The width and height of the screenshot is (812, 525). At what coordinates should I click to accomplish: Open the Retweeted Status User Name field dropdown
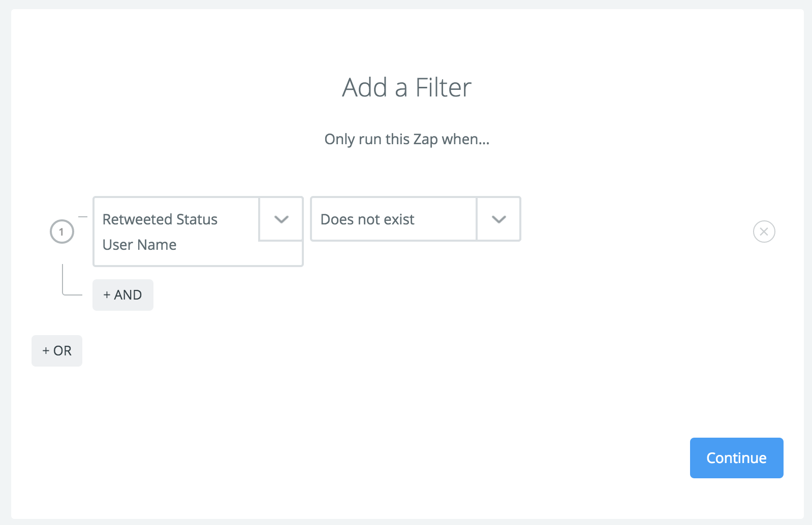282,219
